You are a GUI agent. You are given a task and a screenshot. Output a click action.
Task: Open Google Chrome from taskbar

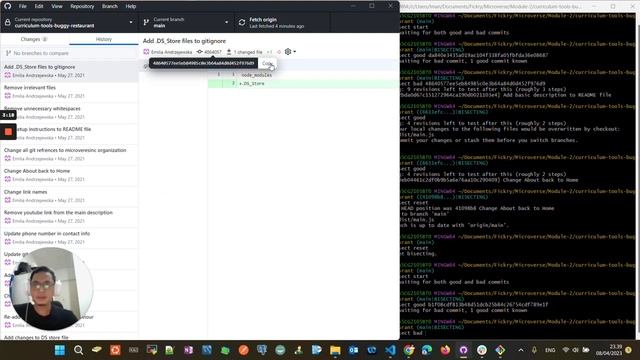tap(409, 350)
